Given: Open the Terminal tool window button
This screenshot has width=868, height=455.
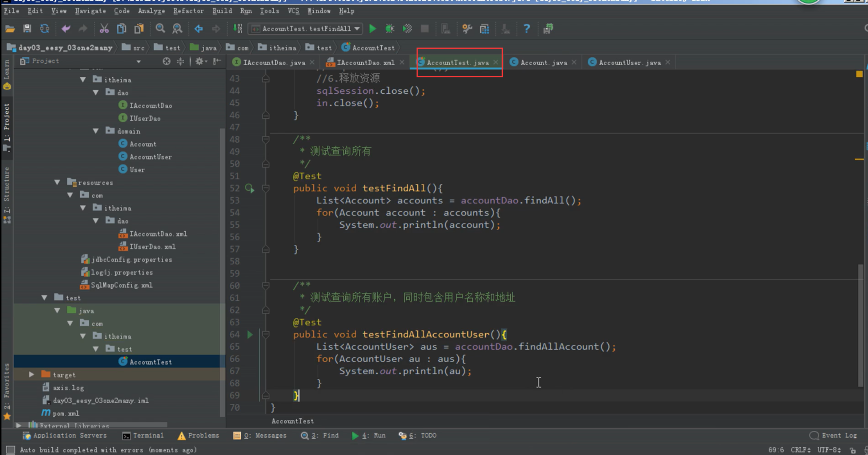Looking at the screenshot, I should 143,435.
